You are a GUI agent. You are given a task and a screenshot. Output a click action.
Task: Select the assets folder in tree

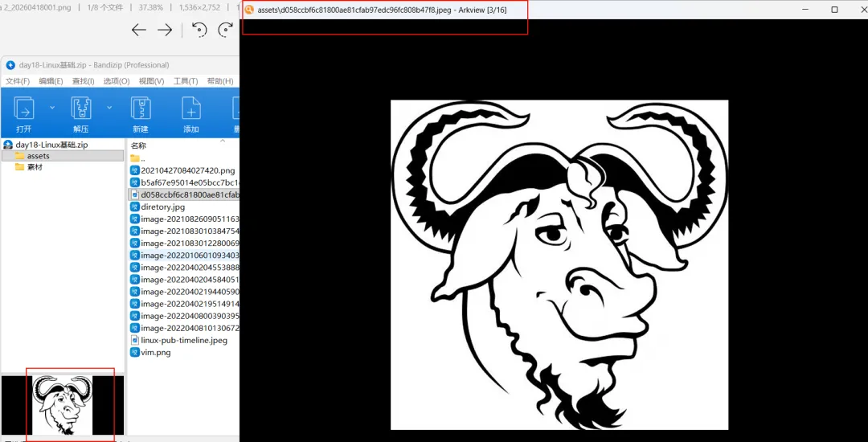(39, 156)
